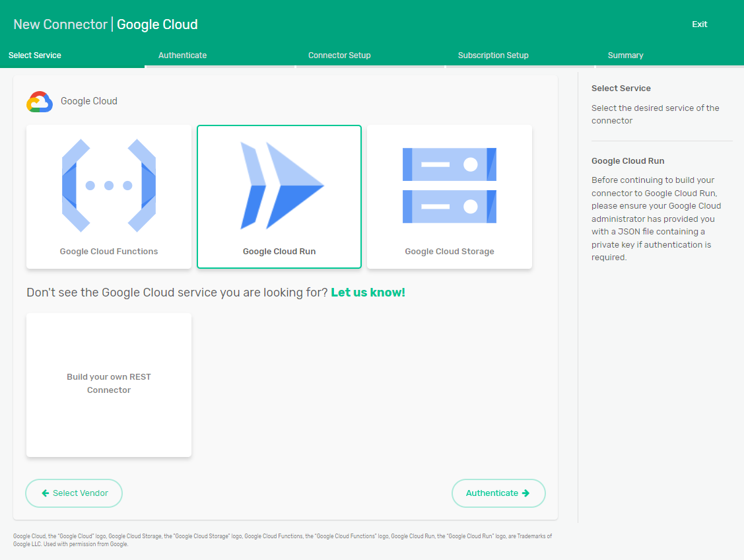Select the Google Cloud Functions brackets icon

pyautogui.click(x=109, y=186)
